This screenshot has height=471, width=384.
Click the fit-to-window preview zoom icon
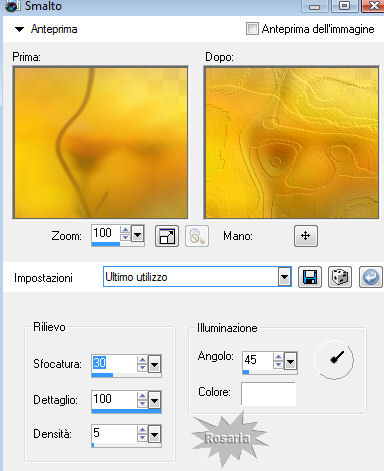coord(167,236)
